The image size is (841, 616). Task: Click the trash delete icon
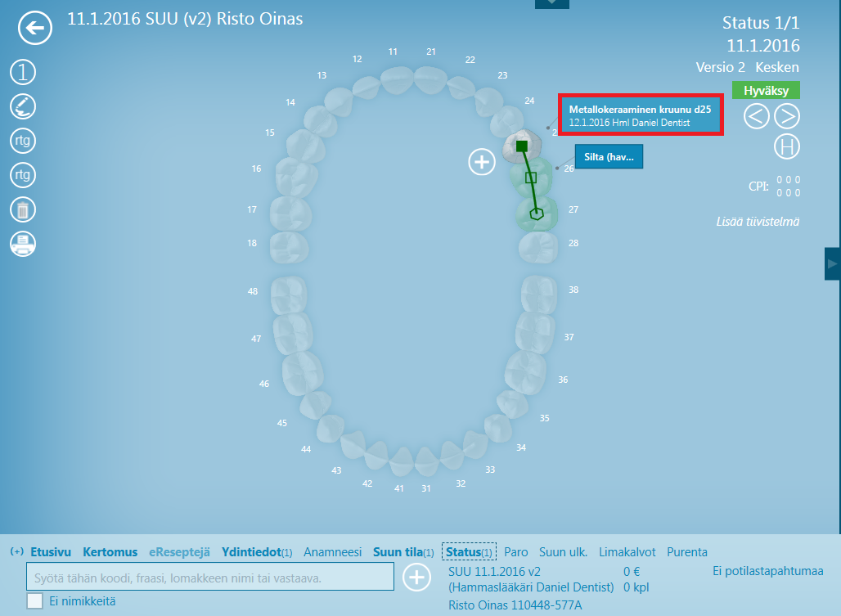coord(23,209)
